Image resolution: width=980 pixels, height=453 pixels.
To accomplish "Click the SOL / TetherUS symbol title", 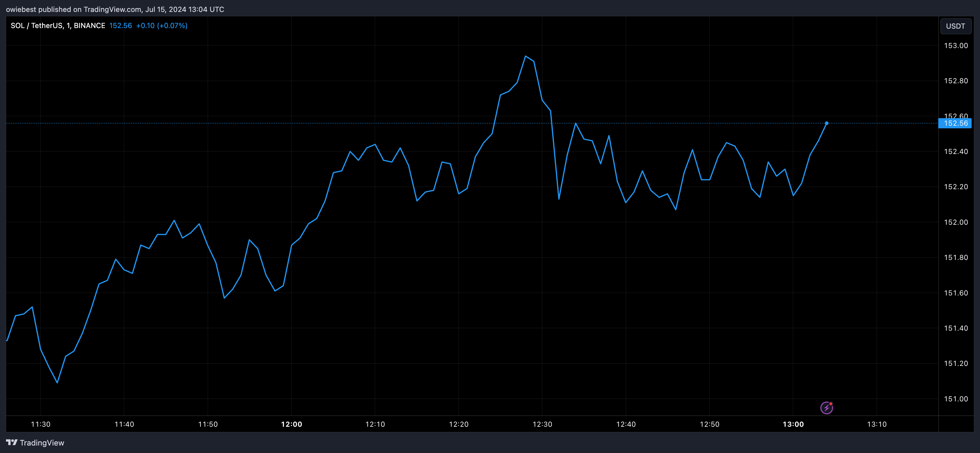I will pos(58,25).
